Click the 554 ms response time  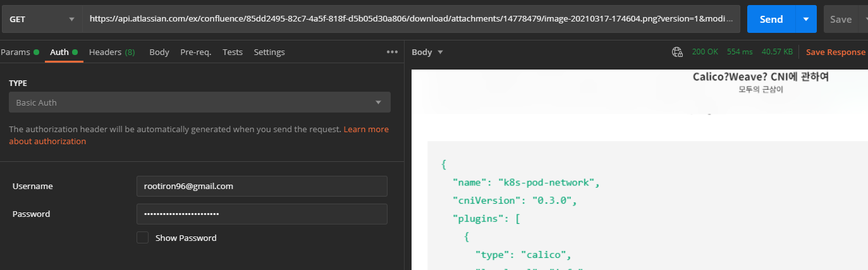click(740, 52)
